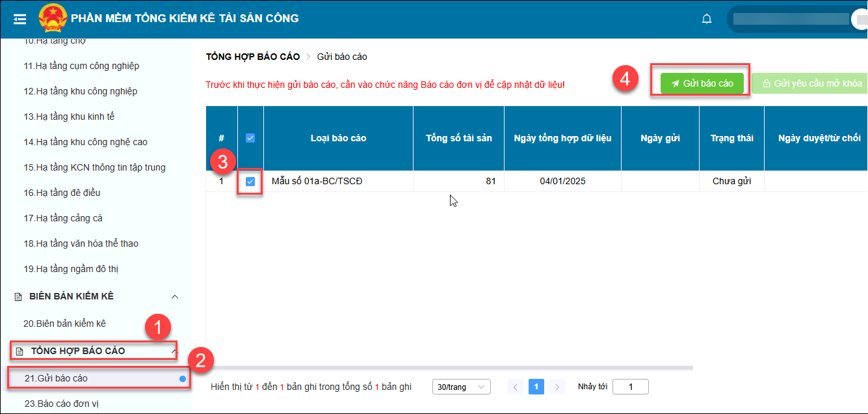Click the Loại báo cáo column header
The image size is (868, 414).
338,138
